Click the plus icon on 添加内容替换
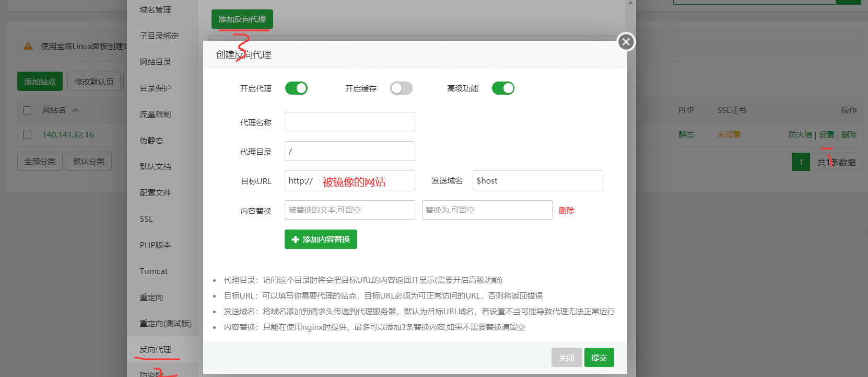Screen dimensions: 868x377 (295, 239)
